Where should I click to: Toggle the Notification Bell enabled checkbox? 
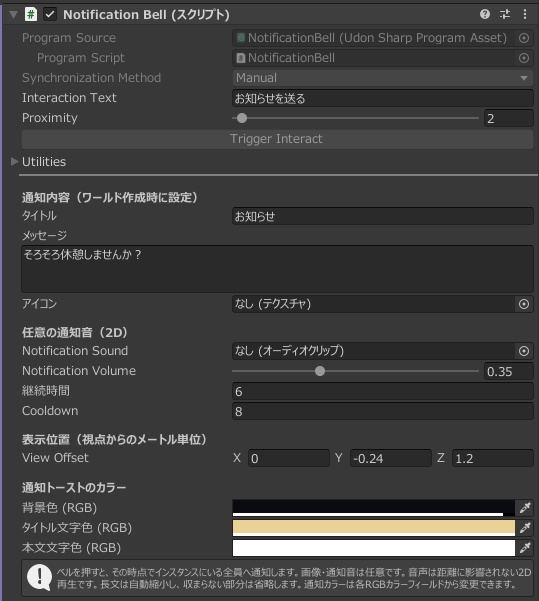(x=50, y=15)
